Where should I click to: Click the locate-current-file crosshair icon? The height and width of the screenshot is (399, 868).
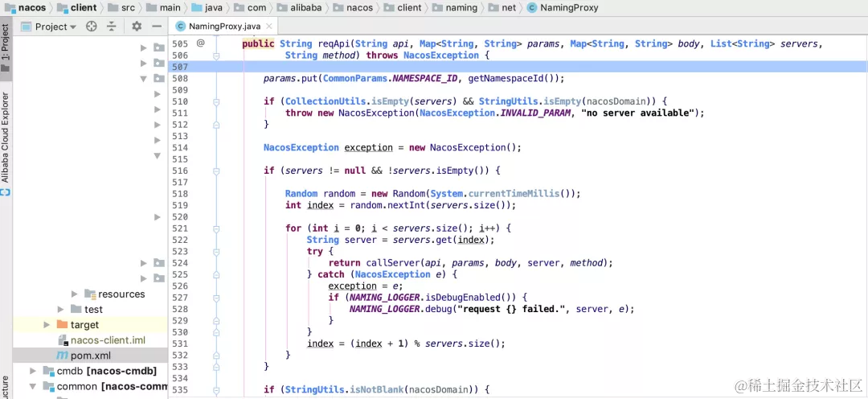(92, 27)
